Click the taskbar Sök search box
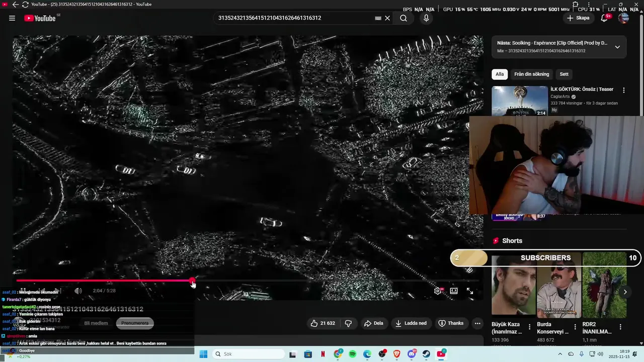This screenshot has height=362, width=644. point(249,354)
